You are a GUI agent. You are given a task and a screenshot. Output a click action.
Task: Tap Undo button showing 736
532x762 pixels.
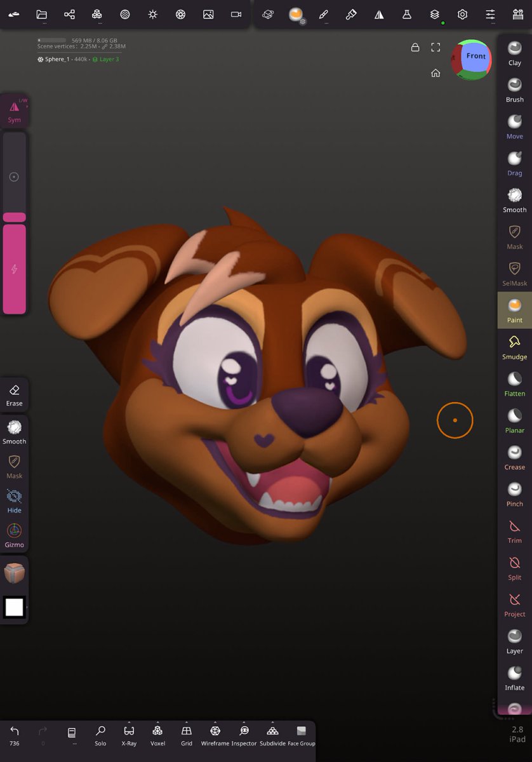(14, 736)
